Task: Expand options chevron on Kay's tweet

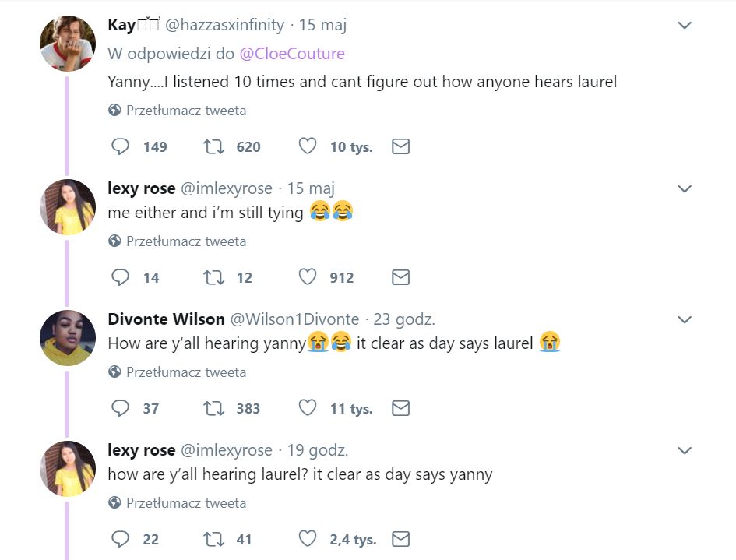Action: [x=685, y=26]
